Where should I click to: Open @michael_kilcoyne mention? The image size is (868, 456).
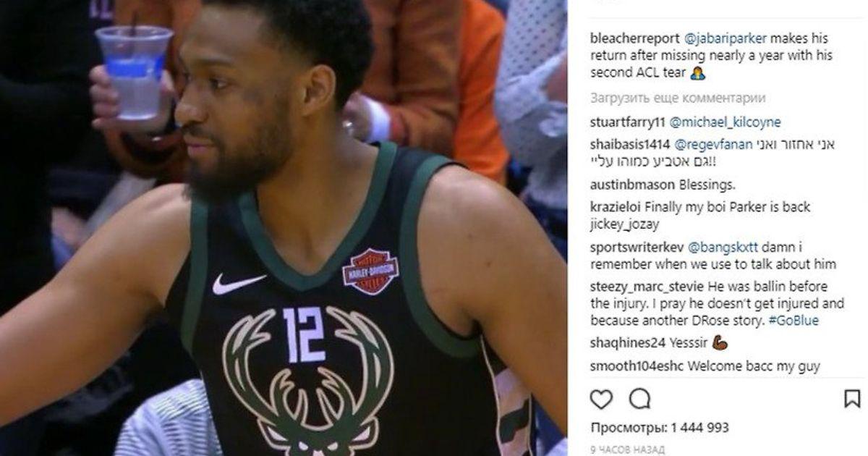726,122
